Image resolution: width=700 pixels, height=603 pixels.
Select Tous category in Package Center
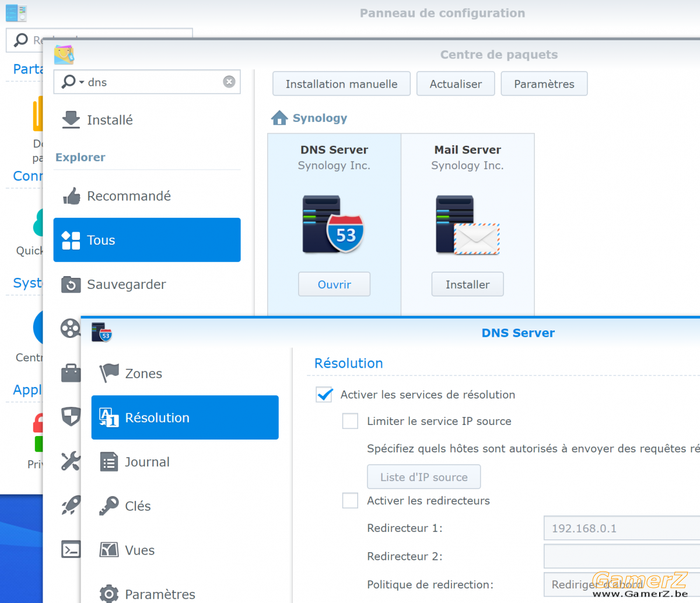click(147, 240)
